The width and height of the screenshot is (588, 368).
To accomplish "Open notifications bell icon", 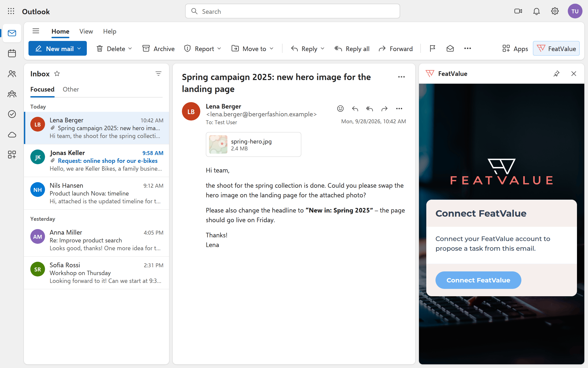I will pyautogui.click(x=537, y=11).
